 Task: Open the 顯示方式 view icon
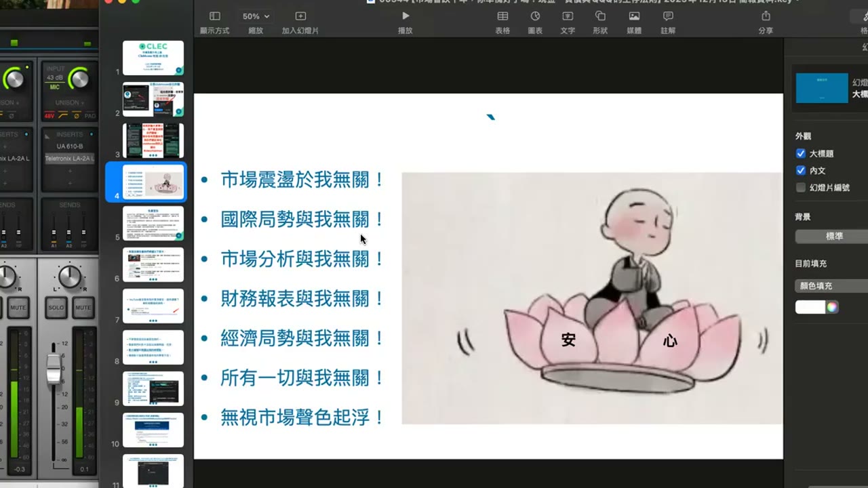tap(214, 16)
